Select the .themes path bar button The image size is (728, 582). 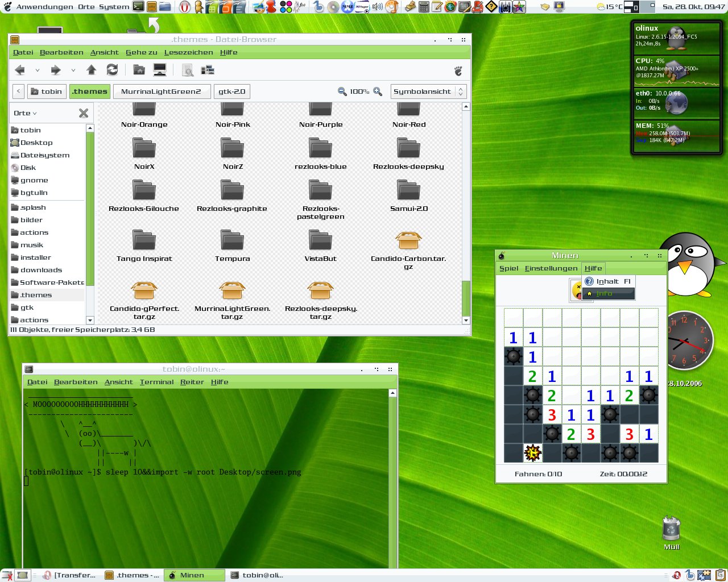(x=90, y=92)
